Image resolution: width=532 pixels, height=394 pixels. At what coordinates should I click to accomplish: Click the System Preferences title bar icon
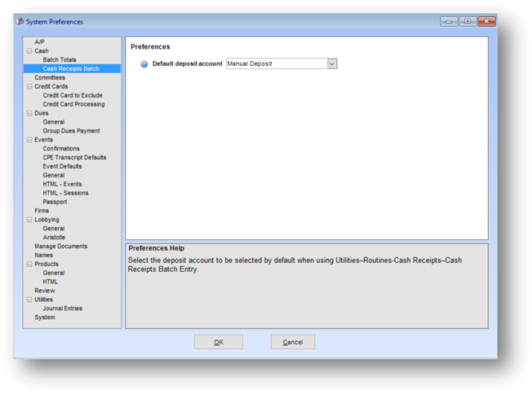(x=19, y=22)
